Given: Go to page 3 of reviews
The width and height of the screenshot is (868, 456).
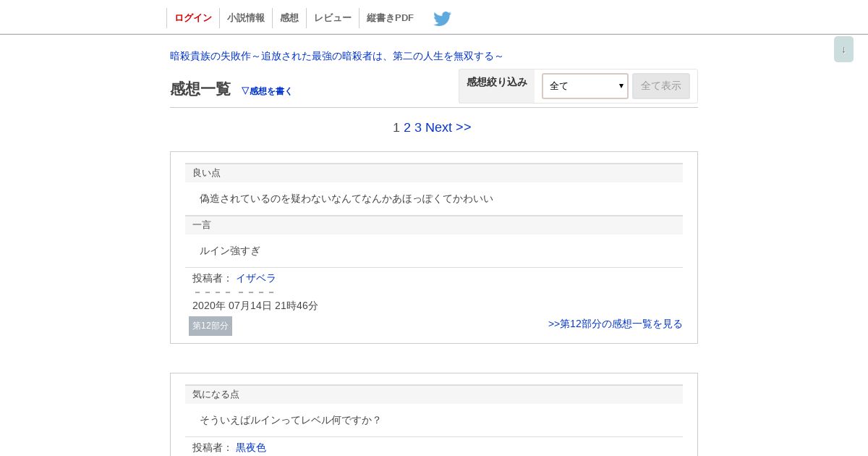Looking at the screenshot, I should [418, 127].
